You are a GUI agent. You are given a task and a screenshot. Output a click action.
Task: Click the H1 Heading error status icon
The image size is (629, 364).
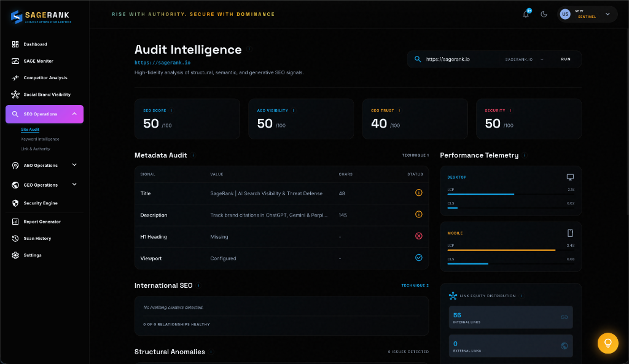418,236
